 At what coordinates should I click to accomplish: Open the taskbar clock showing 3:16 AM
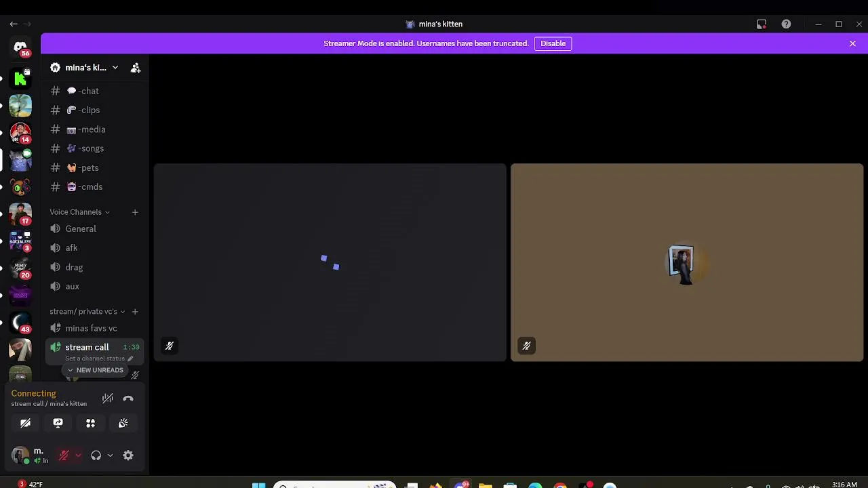click(844, 485)
